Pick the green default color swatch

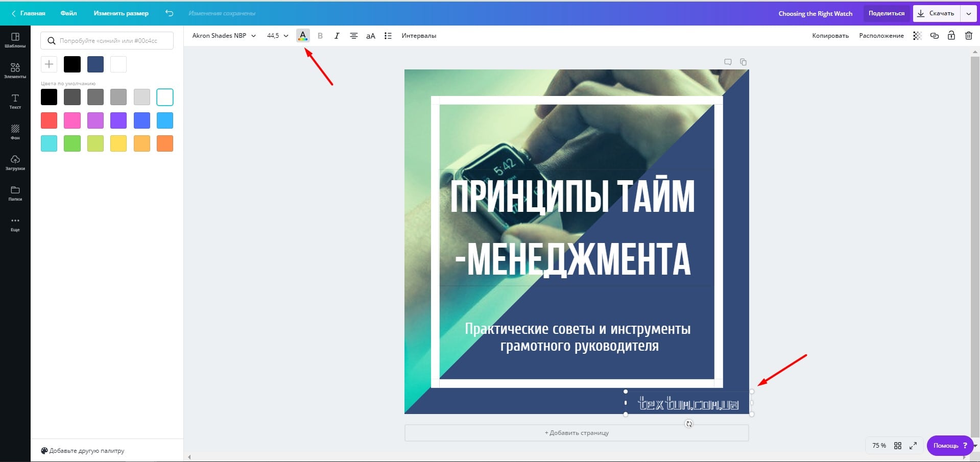click(72, 143)
